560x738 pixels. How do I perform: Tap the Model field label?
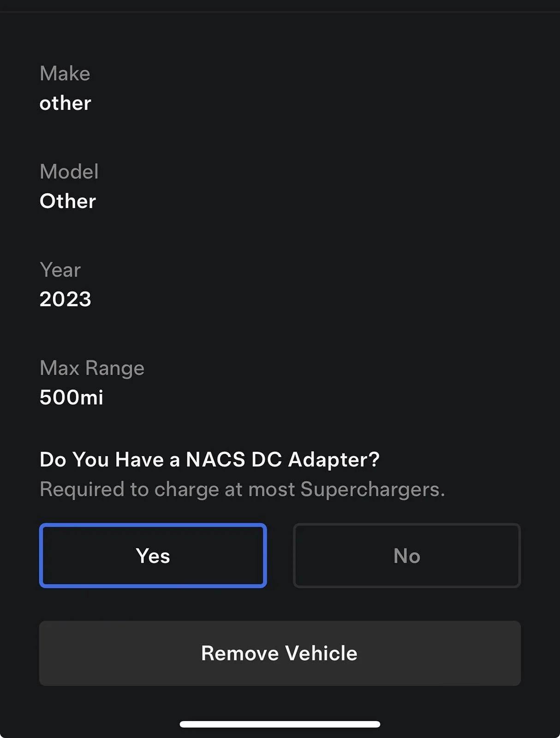pyautogui.click(x=69, y=172)
